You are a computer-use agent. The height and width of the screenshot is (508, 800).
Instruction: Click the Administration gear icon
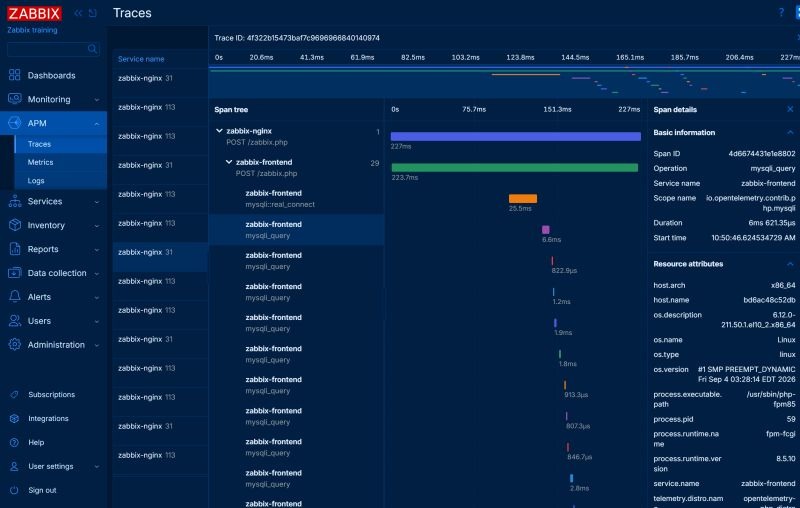click(x=15, y=344)
